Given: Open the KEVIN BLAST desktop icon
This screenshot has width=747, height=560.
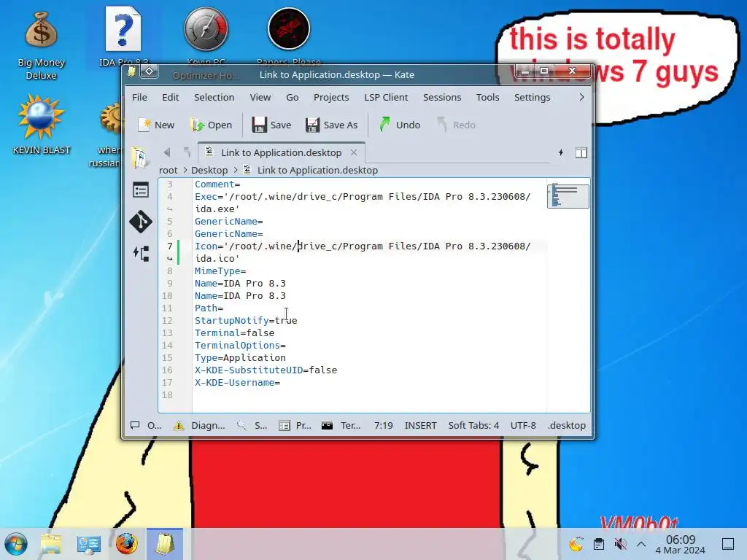Looking at the screenshot, I should pyautogui.click(x=41, y=125).
